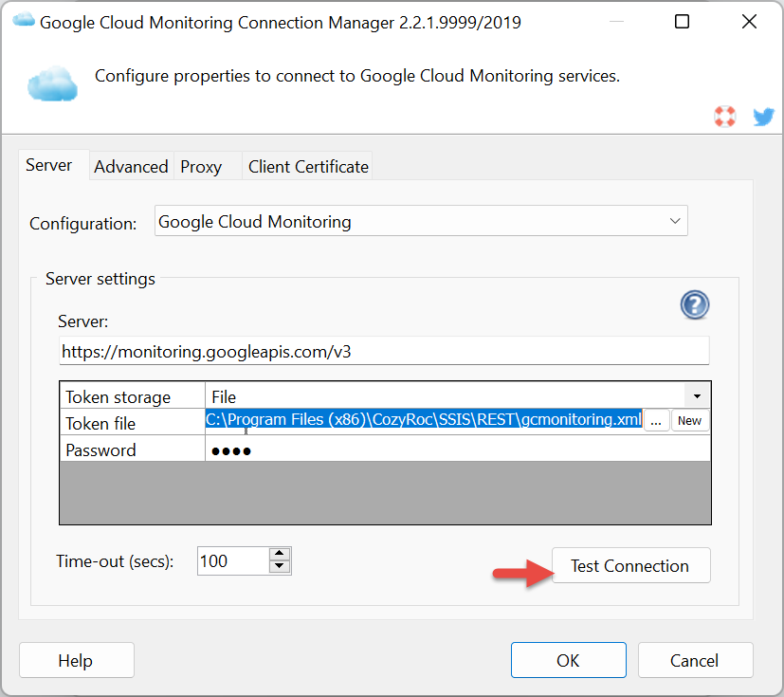Viewport: 784px width, 697px height.
Task: Increase time-out with the up arrow
Action: [280, 554]
